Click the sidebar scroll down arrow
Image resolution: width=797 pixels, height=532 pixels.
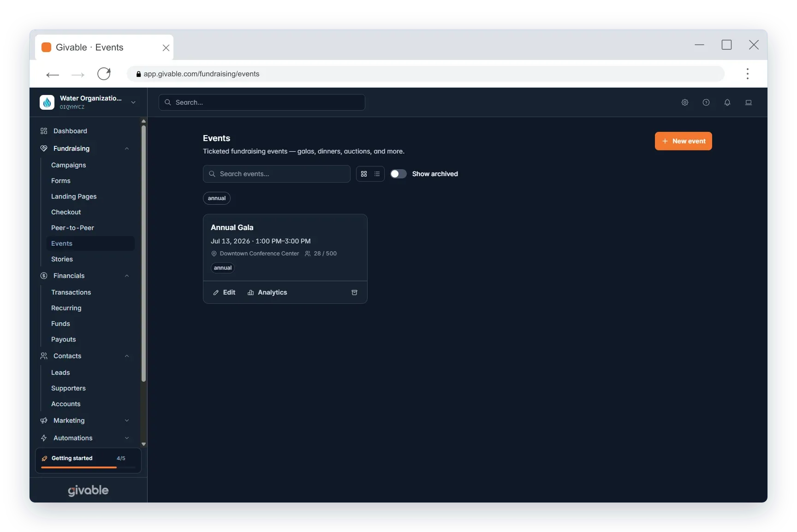tap(143, 444)
